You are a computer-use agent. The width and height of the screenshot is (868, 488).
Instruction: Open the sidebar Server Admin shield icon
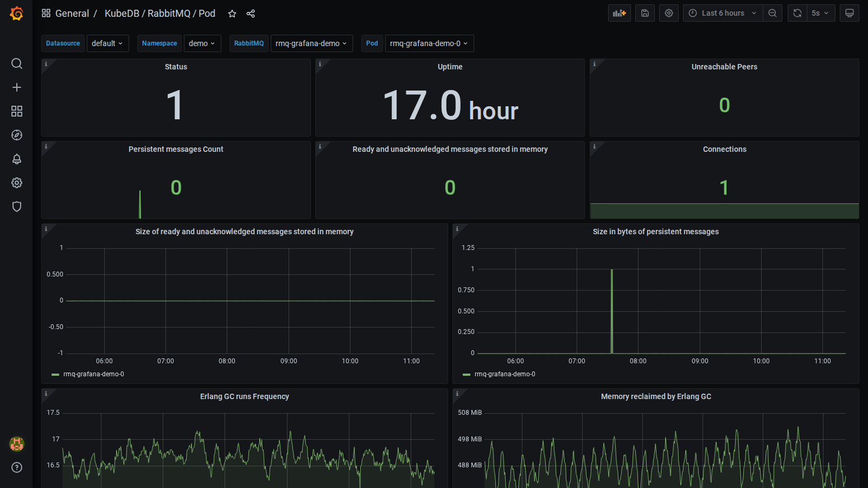[x=17, y=207]
